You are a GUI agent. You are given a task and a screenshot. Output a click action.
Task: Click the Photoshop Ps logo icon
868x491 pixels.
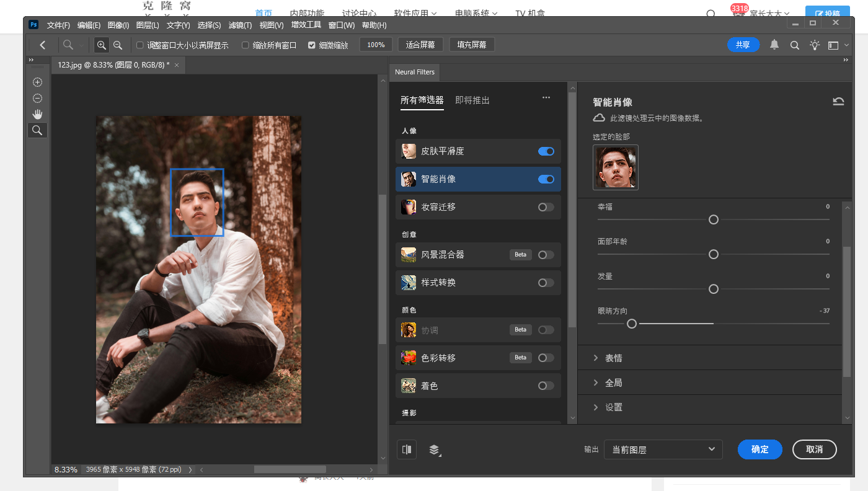33,25
